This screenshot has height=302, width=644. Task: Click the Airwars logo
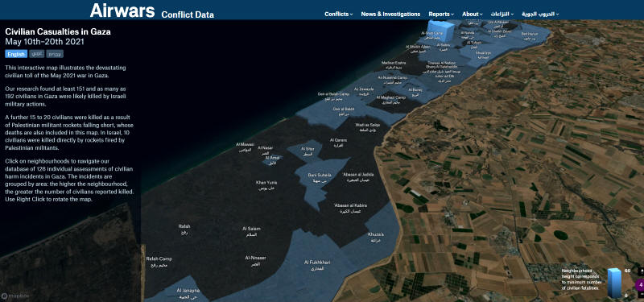coord(122,10)
